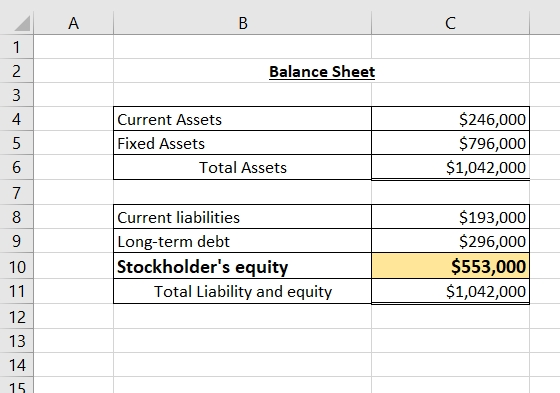The image size is (560, 393).
Task: Select the Total Assets label cell
Action: click(242, 167)
